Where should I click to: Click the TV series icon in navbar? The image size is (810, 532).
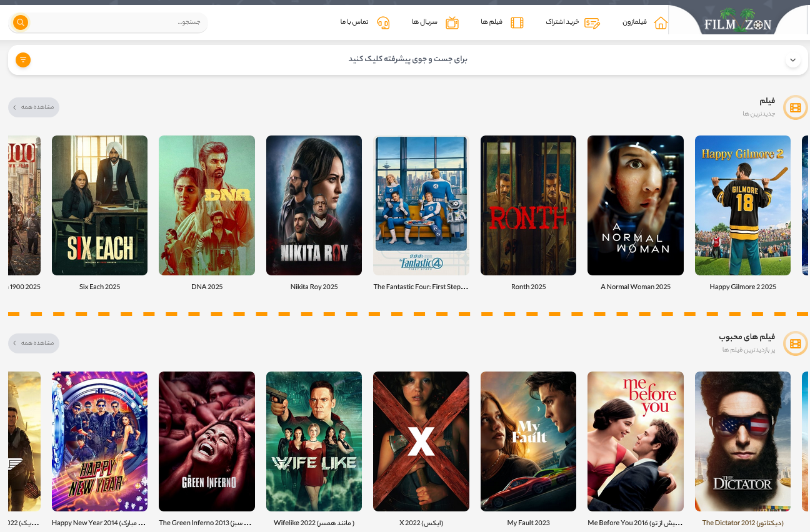pyautogui.click(x=452, y=23)
